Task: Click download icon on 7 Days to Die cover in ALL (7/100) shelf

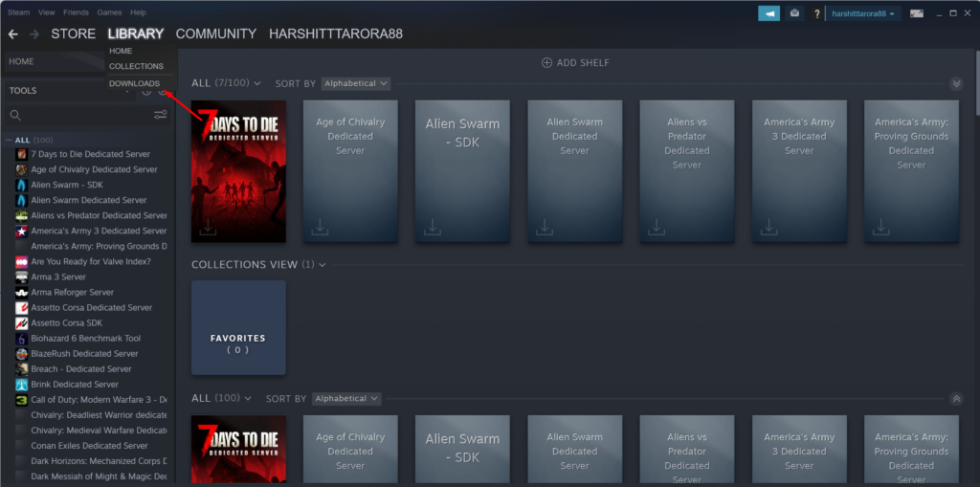Action: click(208, 228)
